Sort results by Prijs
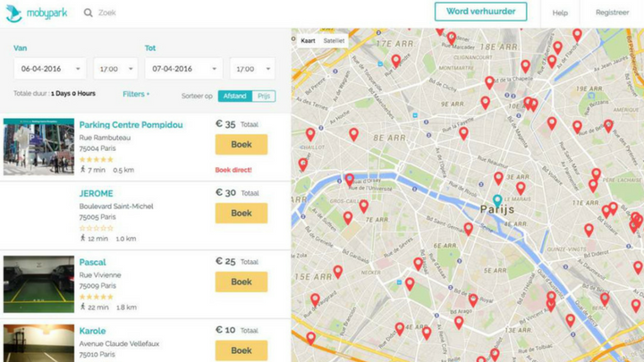 point(264,96)
